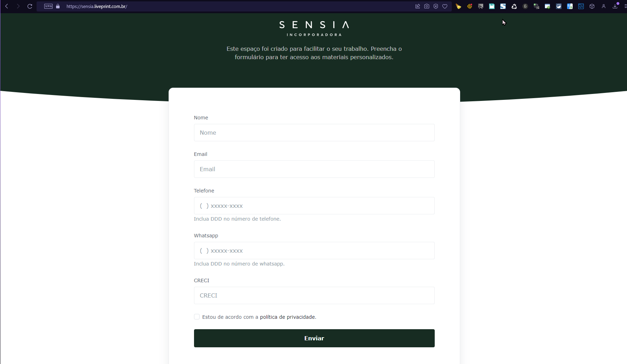
Task: Open the browser downloads icon
Action: pyautogui.click(x=615, y=6)
